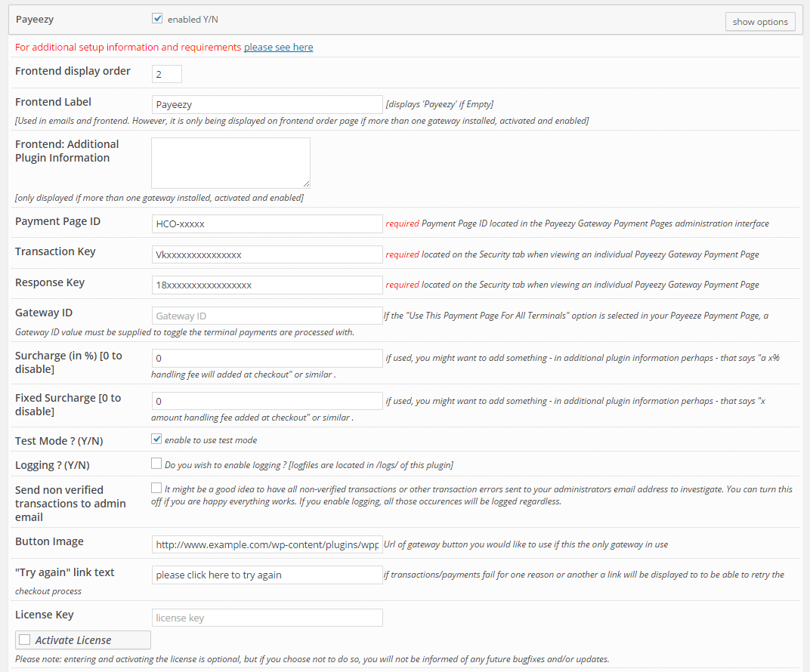The image size is (810, 672).
Task: Click the Frontend display order field
Action: pyautogui.click(x=167, y=74)
